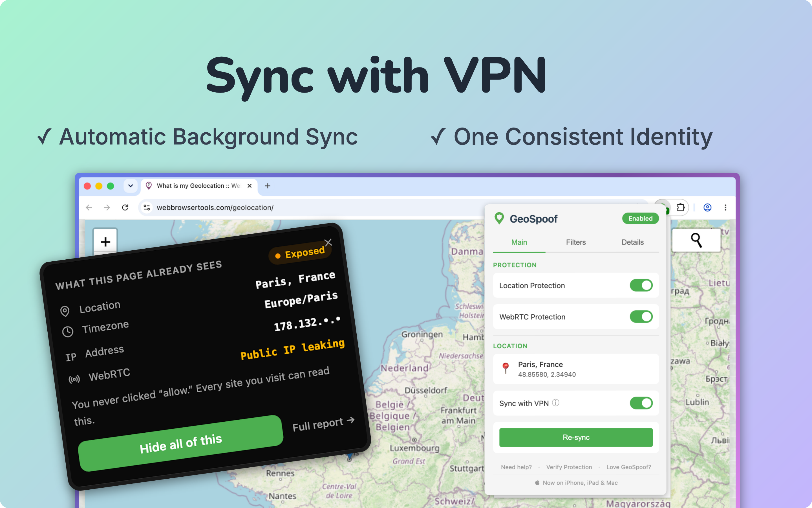Open the Details tab
The height and width of the screenshot is (508, 812).
(632, 242)
